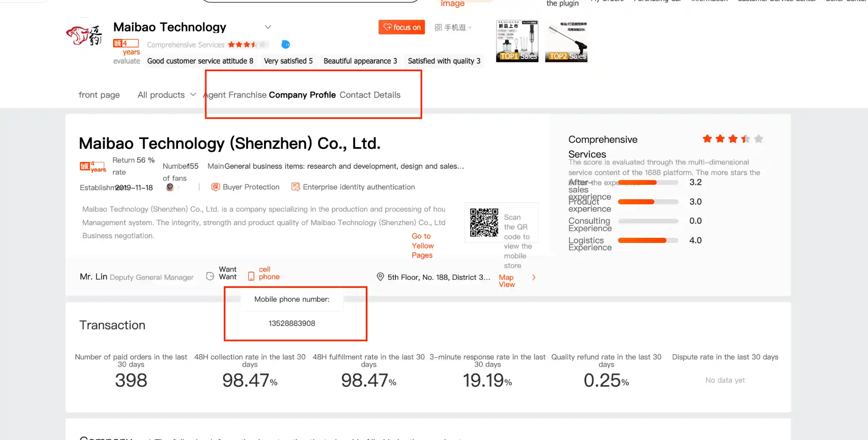Viewport: 868px width, 440px height.
Task: Go to the front page tab
Action: [x=99, y=95]
